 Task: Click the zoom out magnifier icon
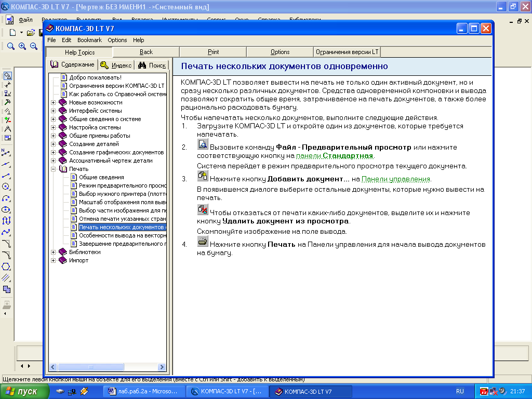(34, 46)
